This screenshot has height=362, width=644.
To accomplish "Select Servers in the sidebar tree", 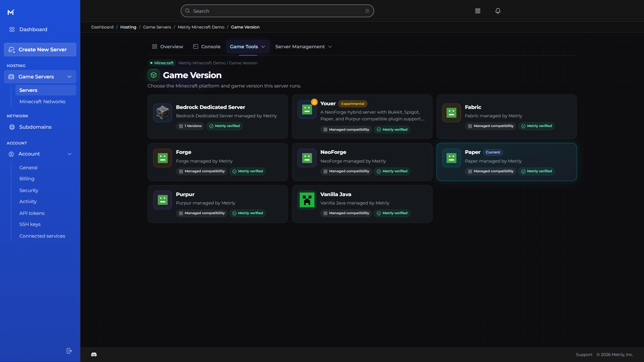I will coord(46,90).
